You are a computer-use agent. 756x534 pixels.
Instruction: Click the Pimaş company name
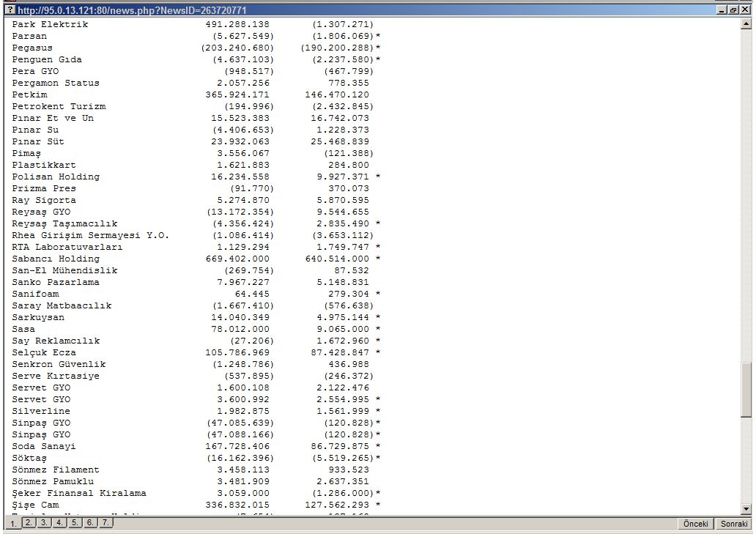tap(26, 154)
